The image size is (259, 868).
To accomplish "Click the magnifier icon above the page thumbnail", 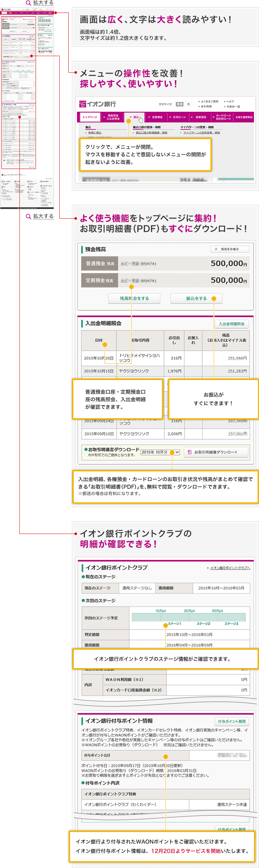I will (28, 3).
